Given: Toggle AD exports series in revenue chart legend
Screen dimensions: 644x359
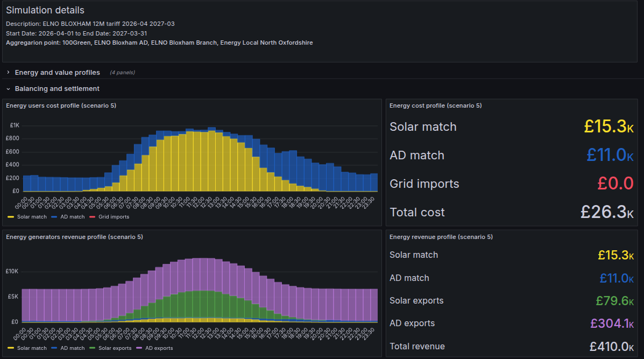Looking at the screenshot, I should (x=159, y=348).
